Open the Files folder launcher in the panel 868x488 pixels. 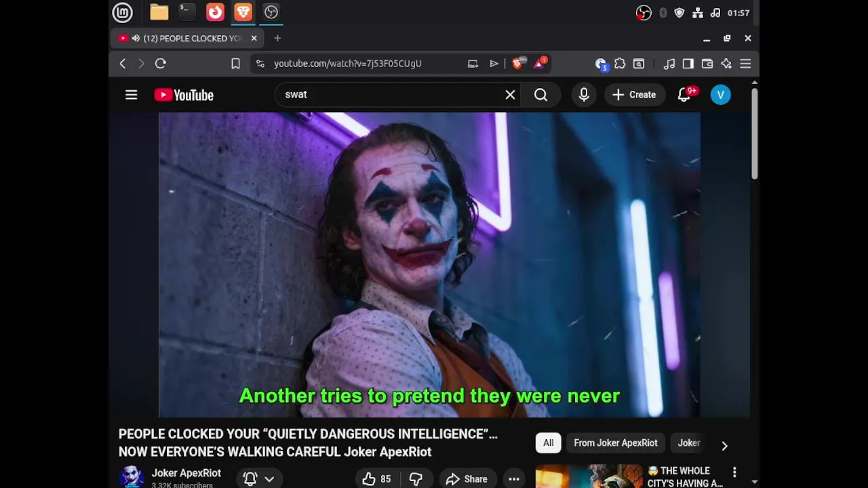159,12
